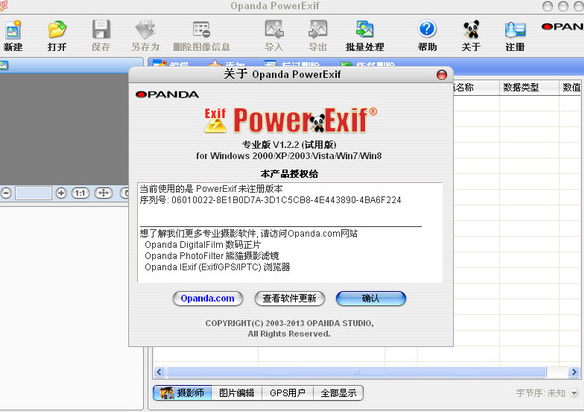This screenshot has width=584, height=412.
Task: Click the Opanda PhotoFilter 熊猫摄影滤镜 line
Action: coord(212,256)
